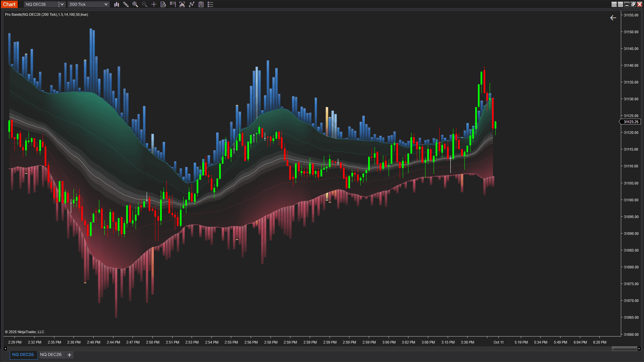Image resolution: width=644 pixels, height=362 pixels.
Task: Choose the crosshair cursor tool
Action: 154,4
